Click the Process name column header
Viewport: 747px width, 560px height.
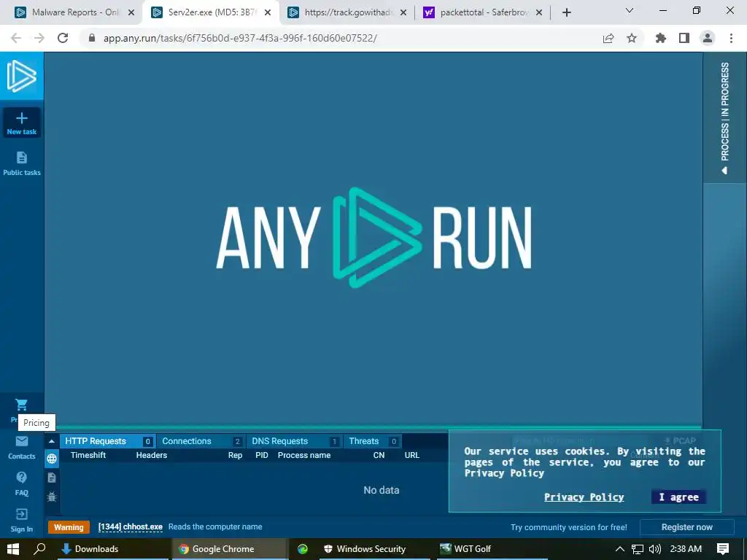point(304,455)
